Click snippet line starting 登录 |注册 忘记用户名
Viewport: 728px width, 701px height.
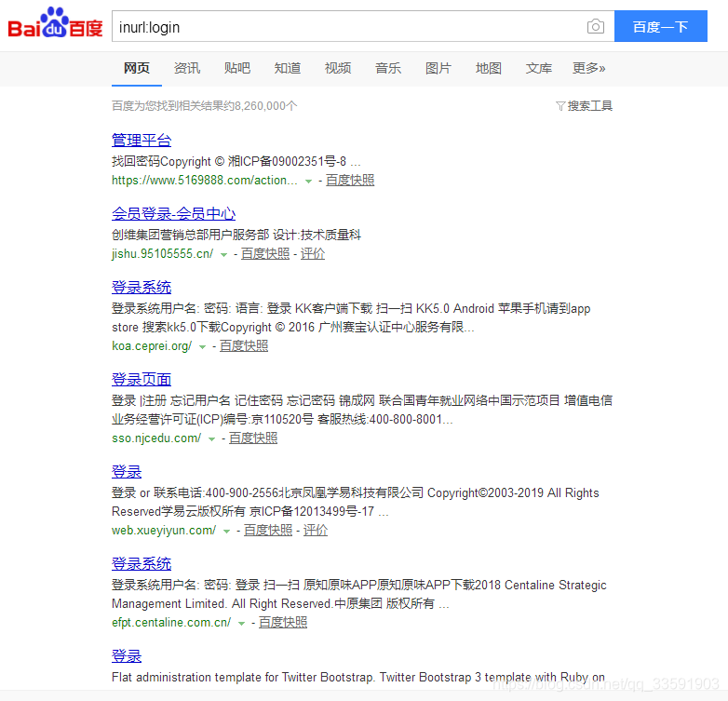pos(362,400)
